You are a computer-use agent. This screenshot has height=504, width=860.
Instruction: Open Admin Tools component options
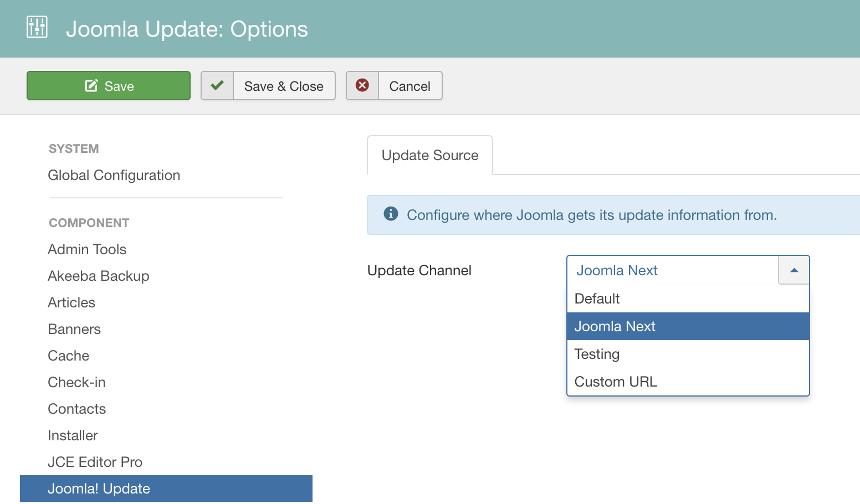[87, 249]
